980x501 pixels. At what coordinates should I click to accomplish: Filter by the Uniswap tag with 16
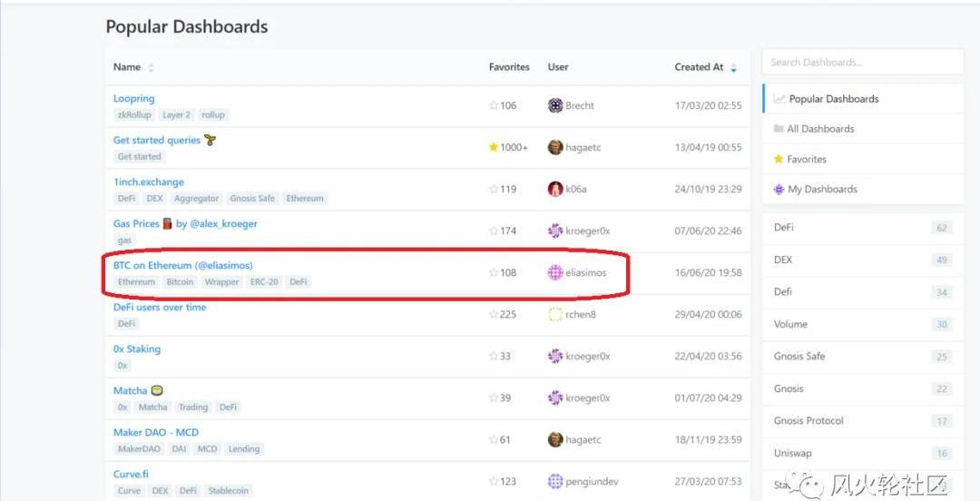[863, 453]
